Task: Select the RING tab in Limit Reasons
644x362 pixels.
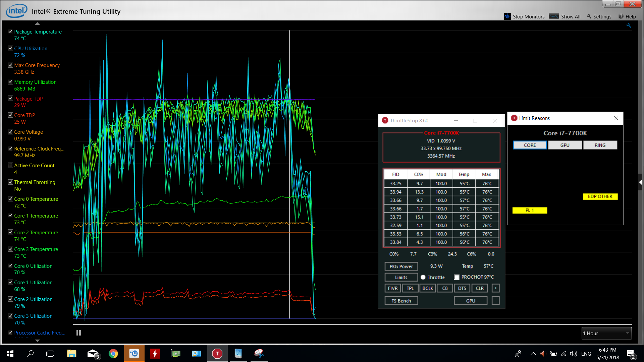Action: point(600,145)
